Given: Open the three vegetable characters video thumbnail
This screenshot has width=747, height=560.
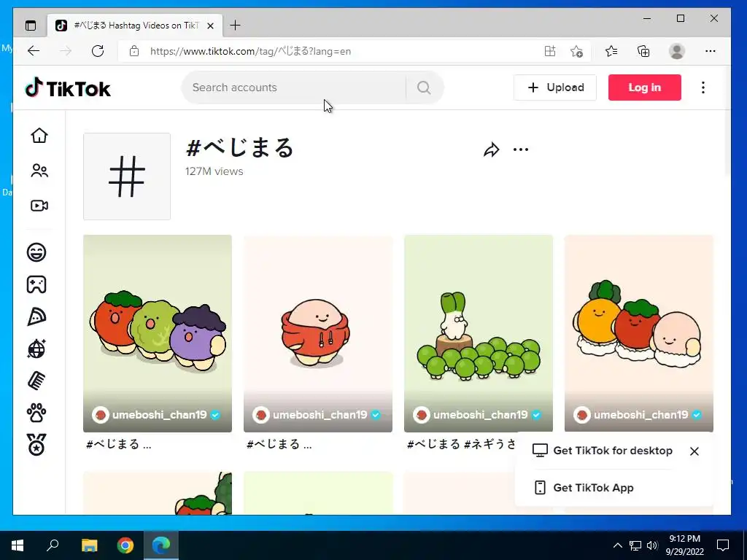Looking at the screenshot, I should [x=158, y=333].
